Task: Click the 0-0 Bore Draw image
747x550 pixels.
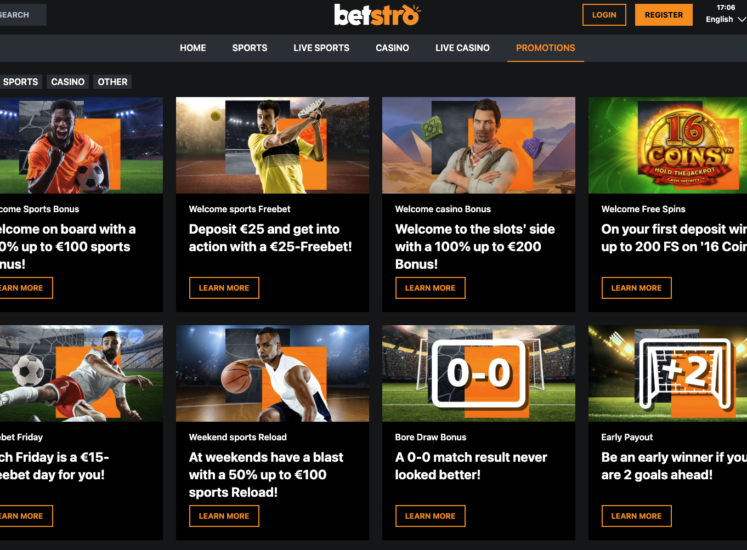Action: pos(479,373)
